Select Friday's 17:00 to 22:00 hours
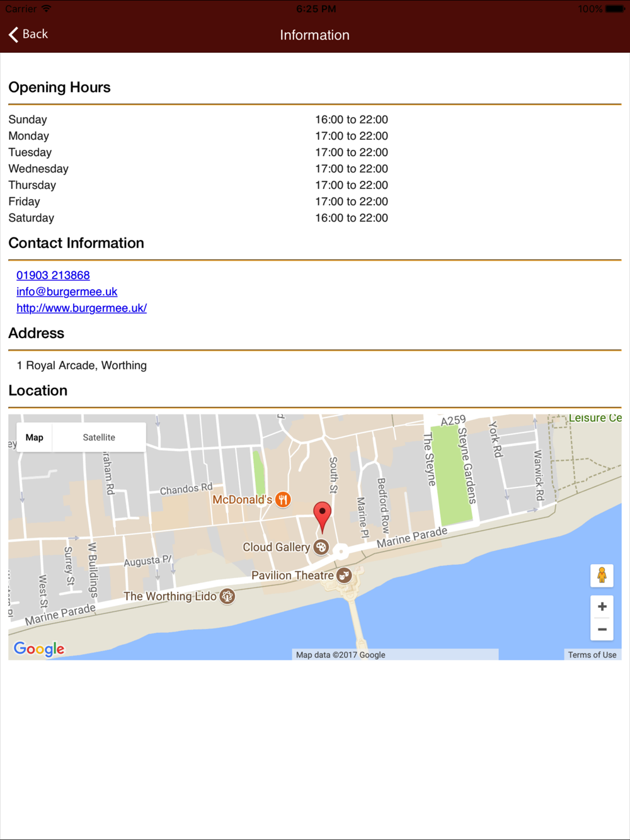The image size is (630, 840). (x=352, y=201)
